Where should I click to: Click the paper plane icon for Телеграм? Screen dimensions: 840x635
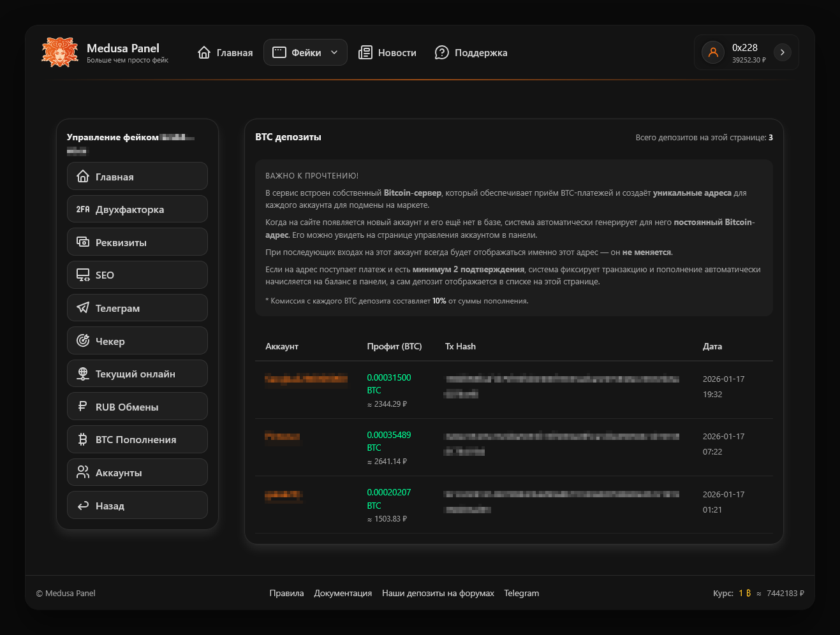tap(83, 308)
